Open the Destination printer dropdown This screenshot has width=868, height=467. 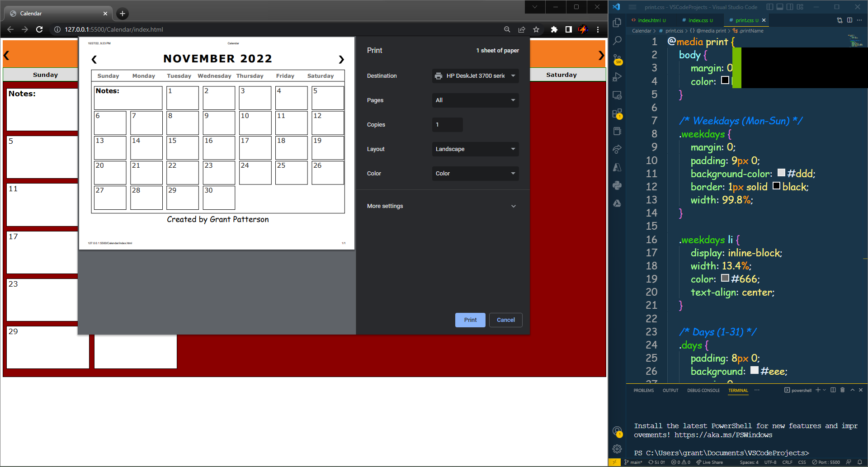pyautogui.click(x=475, y=76)
